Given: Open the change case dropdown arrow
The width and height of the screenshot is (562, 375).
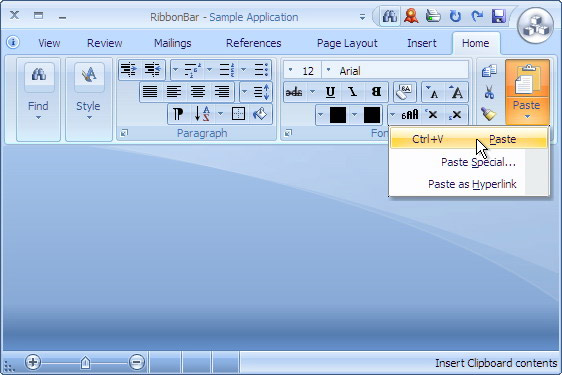Looking at the screenshot, I should (x=392, y=115).
